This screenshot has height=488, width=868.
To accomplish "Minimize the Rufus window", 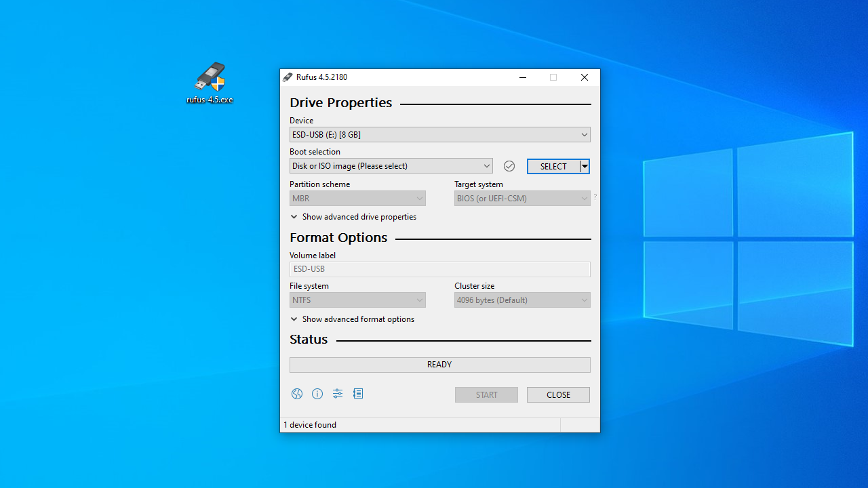I will tap(523, 77).
